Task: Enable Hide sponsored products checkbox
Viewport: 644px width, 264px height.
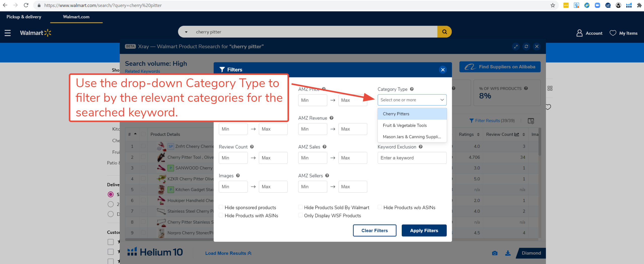Action: 221,207
